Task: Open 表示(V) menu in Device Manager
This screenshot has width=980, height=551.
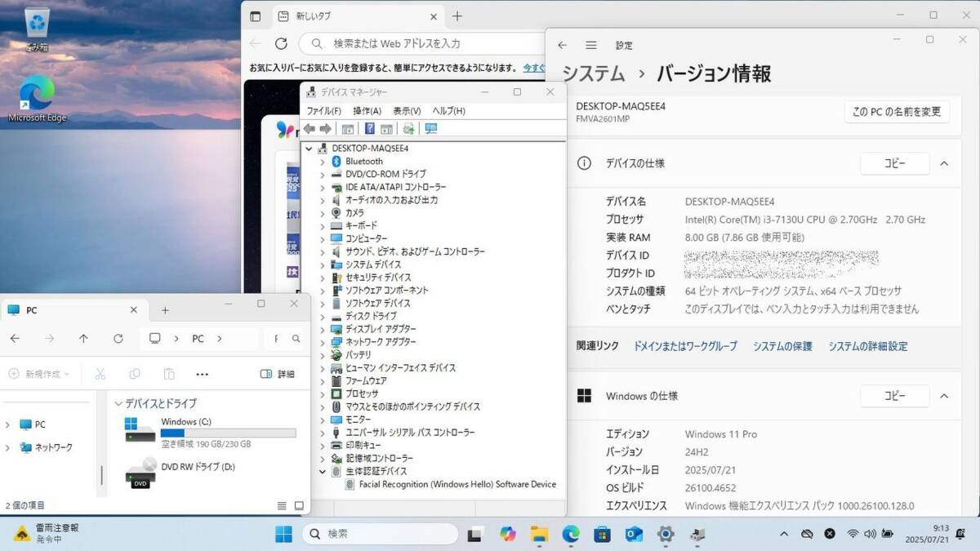Action: click(x=407, y=111)
